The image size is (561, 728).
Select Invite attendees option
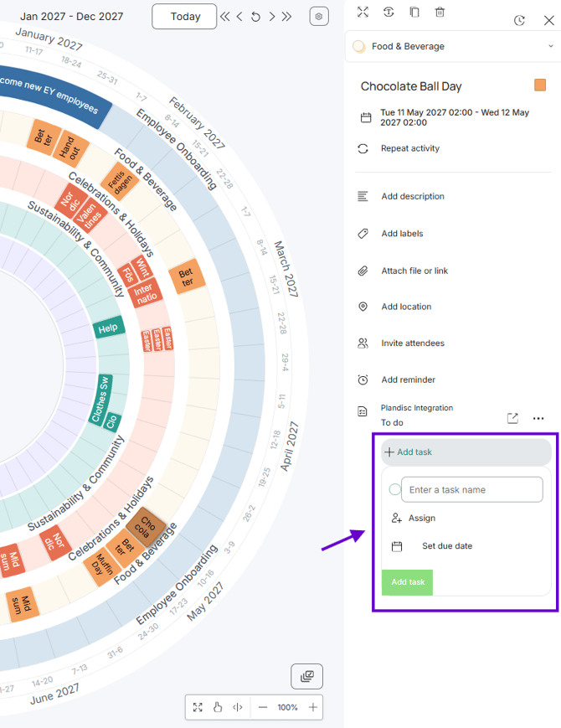click(413, 343)
